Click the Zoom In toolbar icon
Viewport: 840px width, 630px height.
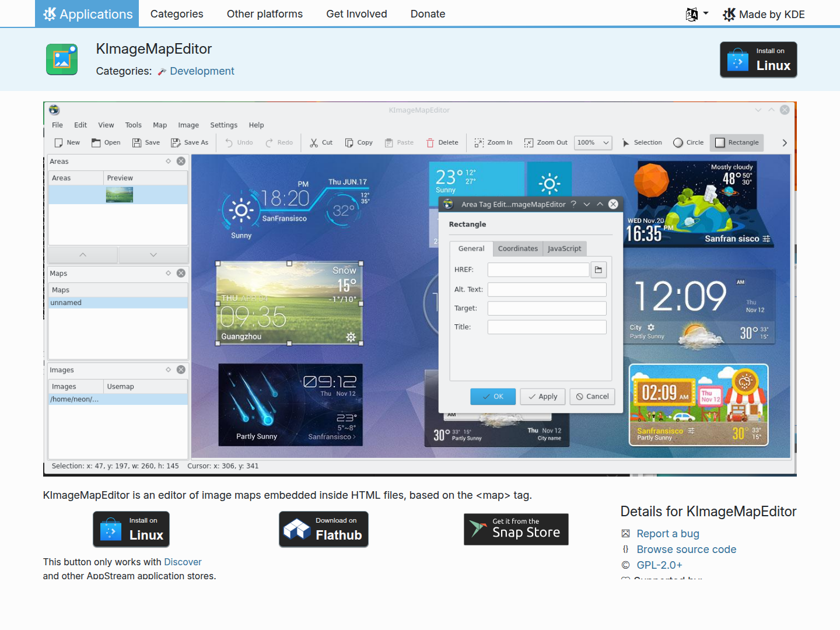[480, 143]
